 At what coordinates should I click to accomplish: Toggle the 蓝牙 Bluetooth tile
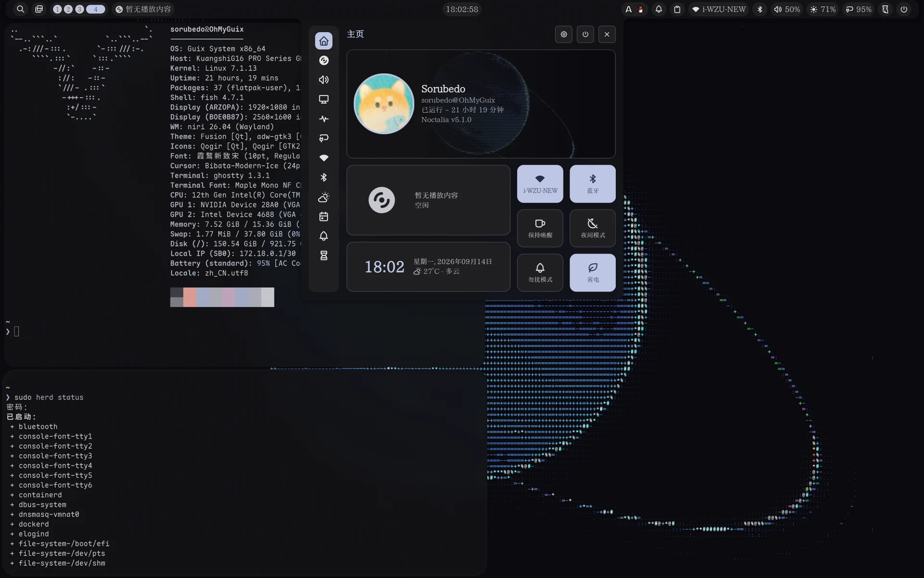592,184
